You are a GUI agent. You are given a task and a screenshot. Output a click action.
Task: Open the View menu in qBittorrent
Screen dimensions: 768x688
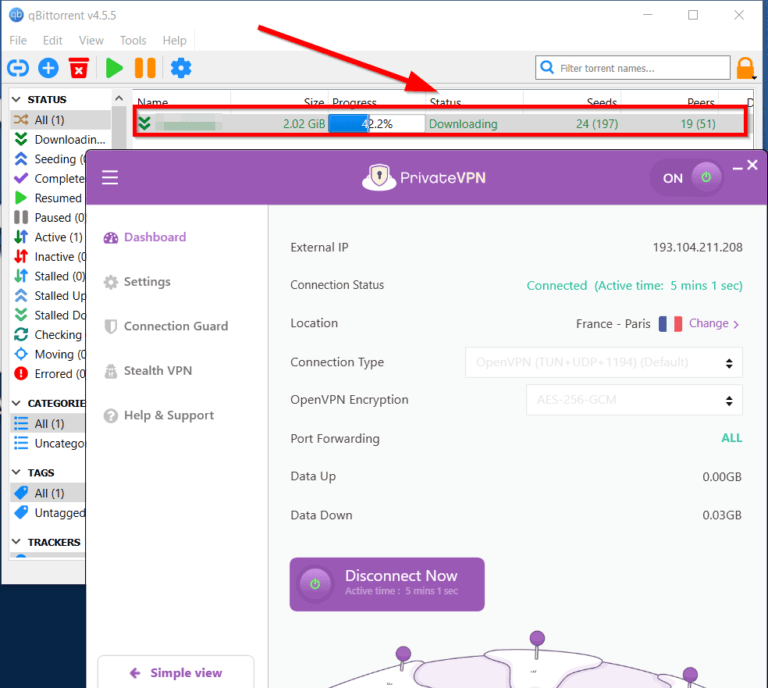tap(91, 41)
